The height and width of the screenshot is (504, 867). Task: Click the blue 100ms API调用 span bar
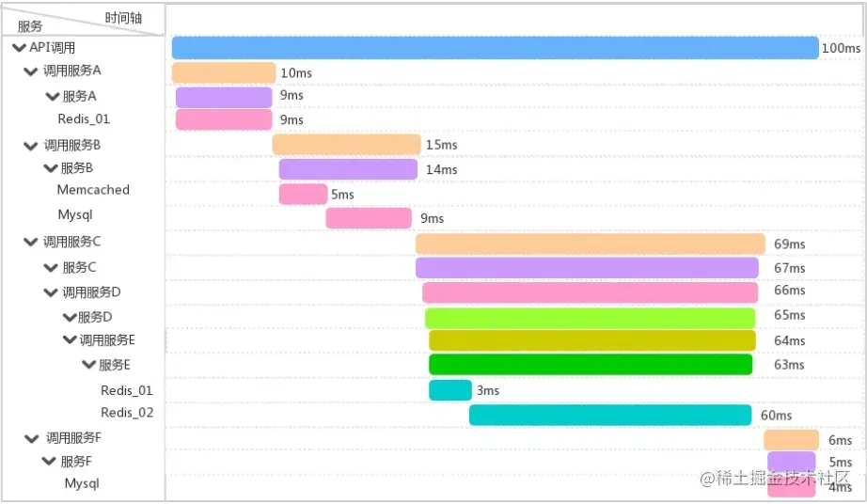pyautogui.click(x=495, y=48)
